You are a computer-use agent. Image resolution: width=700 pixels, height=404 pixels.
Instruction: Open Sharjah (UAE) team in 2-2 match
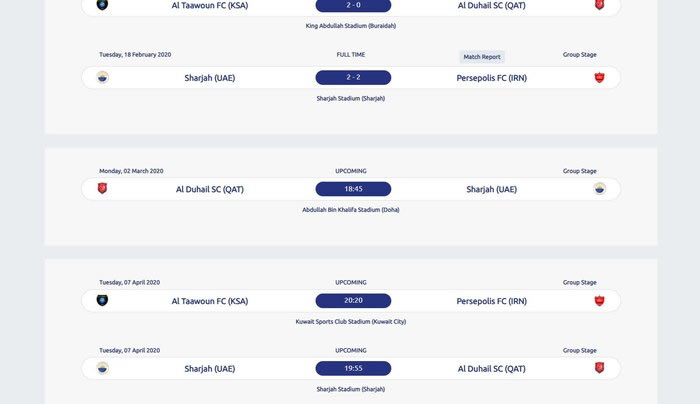point(209,78)
